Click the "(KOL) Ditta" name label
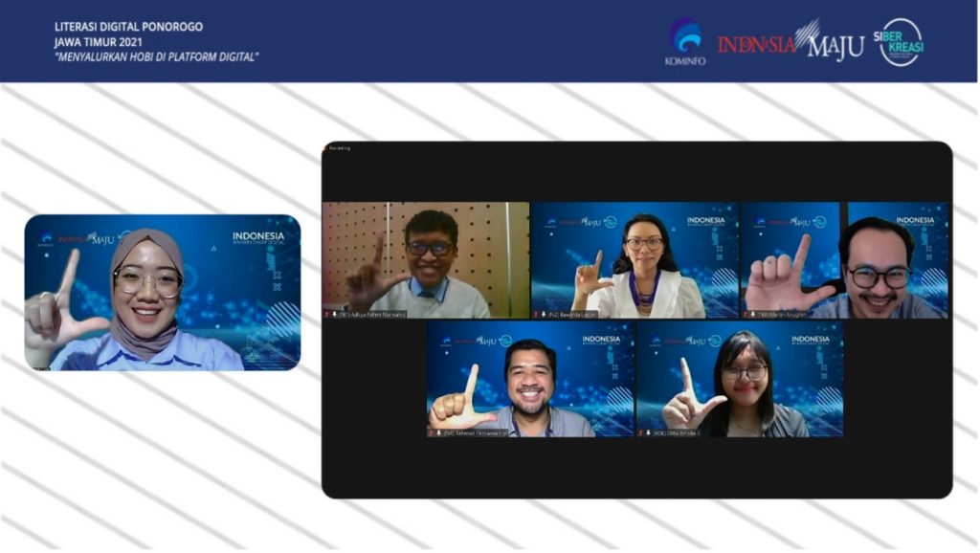980x553 pixels. pyautogui.click(x=679, y=432)
